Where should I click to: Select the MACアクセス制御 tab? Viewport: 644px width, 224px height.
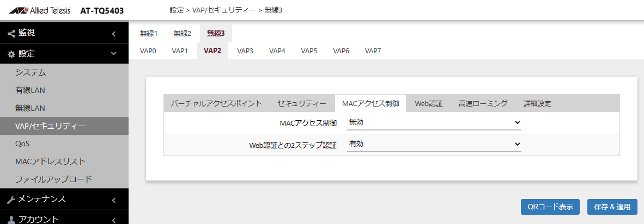(370, 103)
